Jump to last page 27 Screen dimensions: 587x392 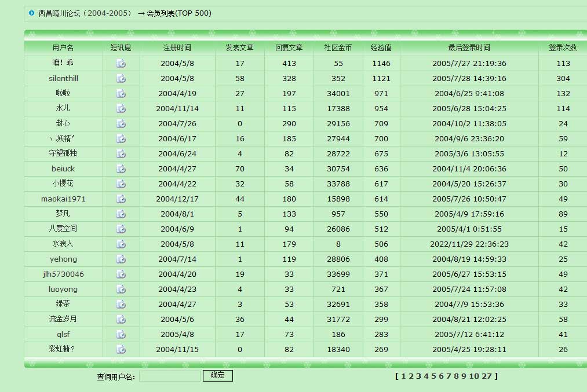coord(487,376)
